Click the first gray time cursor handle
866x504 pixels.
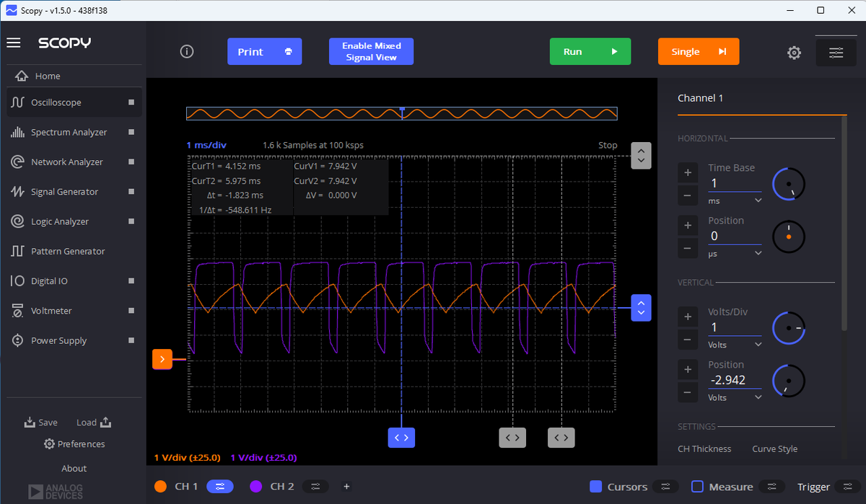point(512,437)
